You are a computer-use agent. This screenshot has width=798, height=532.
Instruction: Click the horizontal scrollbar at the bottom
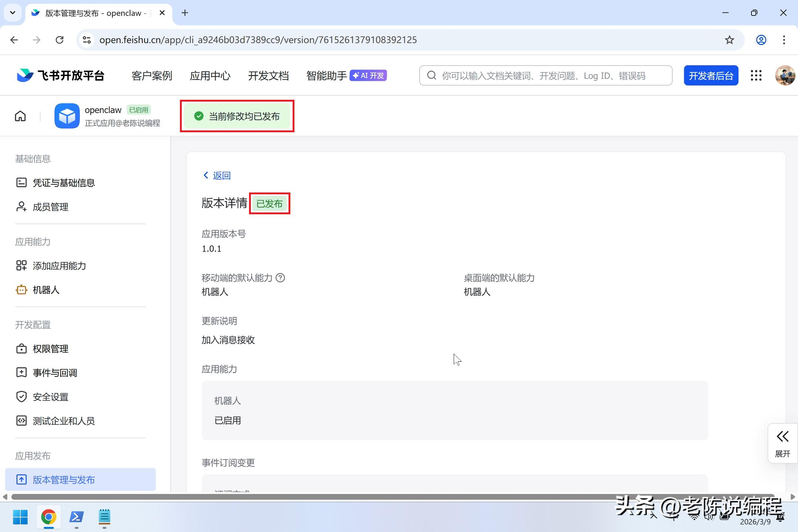click(x=392, y=497)
